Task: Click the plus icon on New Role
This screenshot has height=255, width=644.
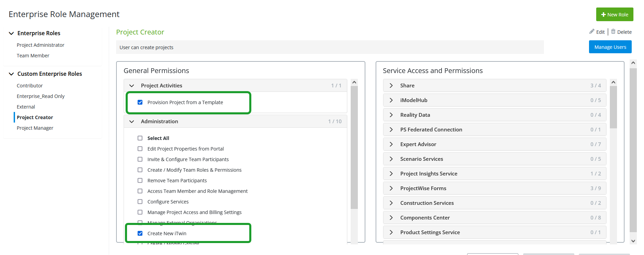Action: (x=603, y=15)
